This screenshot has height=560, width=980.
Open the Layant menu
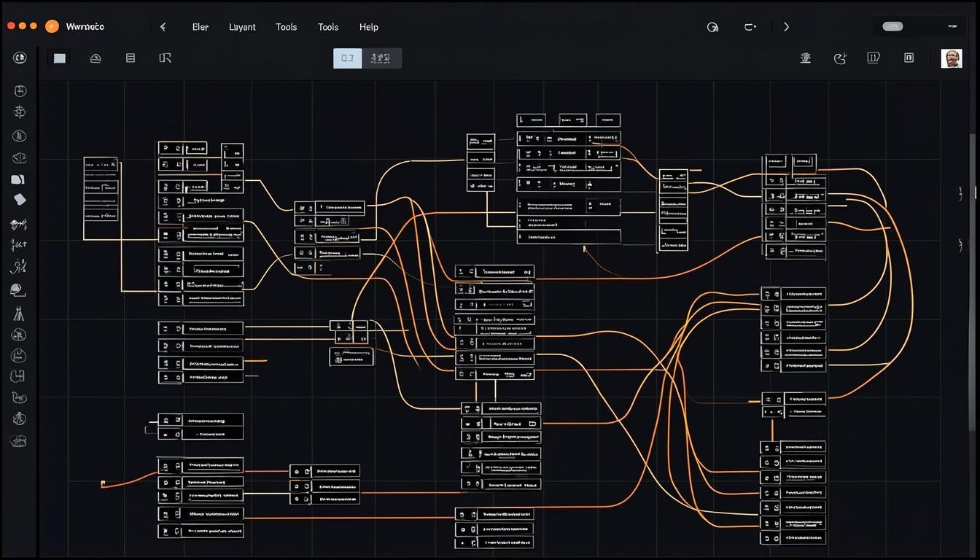(242, 27)
